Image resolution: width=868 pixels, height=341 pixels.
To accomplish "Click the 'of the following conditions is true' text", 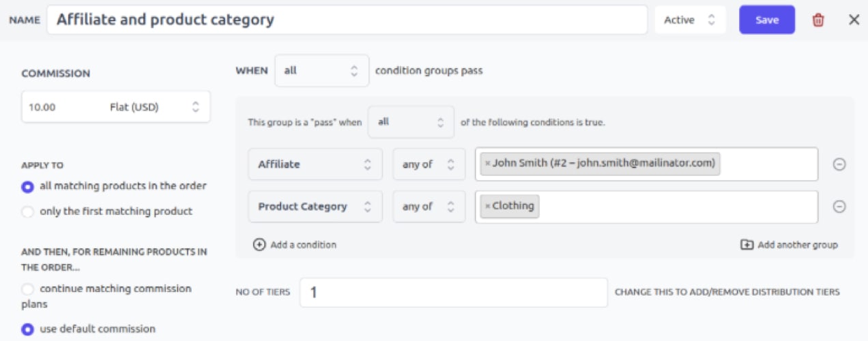I will click(x=533, y=123).
